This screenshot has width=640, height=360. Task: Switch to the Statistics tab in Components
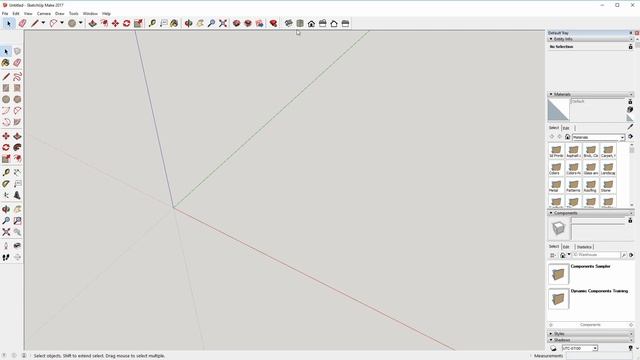tap(584, 247)
